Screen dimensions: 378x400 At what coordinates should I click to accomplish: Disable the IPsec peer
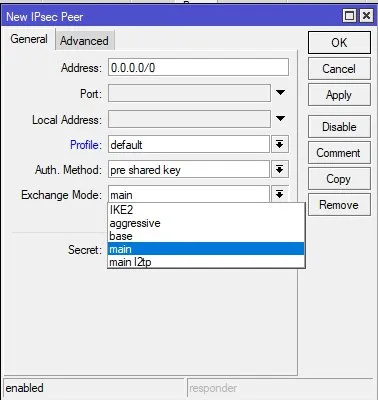pos(339,127)
